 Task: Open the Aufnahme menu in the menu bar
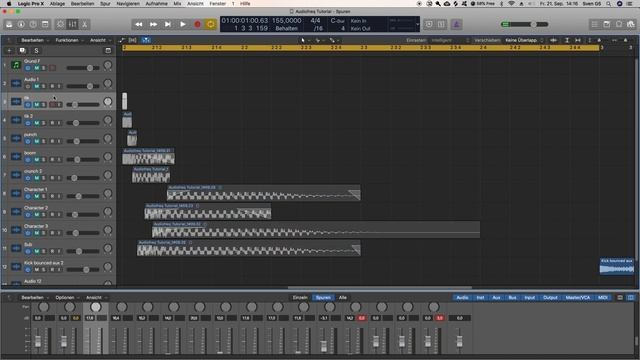(157, 4)
